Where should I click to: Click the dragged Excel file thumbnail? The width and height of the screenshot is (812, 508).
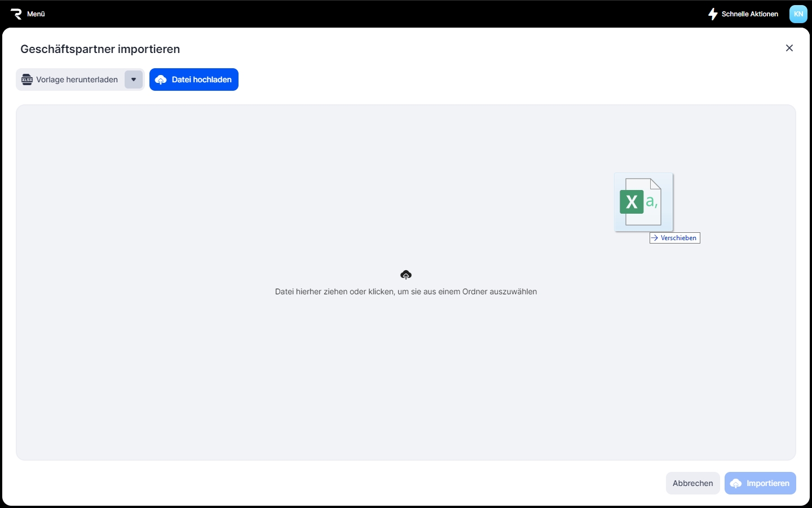643,202
